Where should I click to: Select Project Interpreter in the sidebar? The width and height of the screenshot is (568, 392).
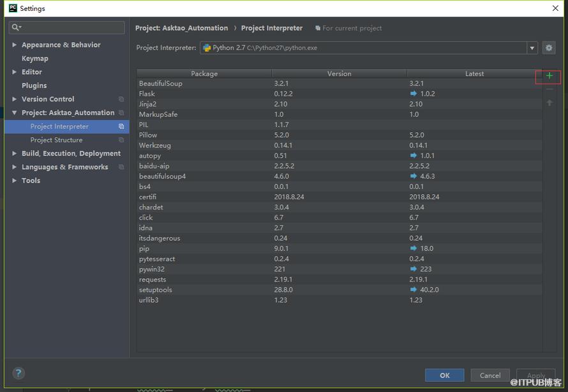tap(67, 126)
